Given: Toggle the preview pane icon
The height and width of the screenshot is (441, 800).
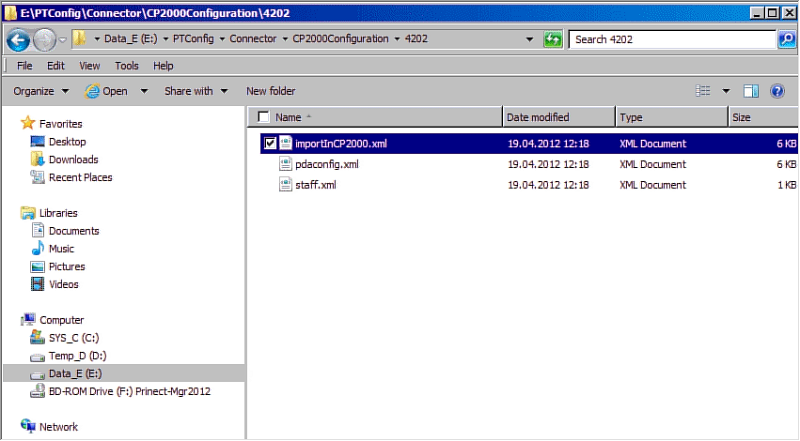Looking at the screenshot, I should click(751, 91).
